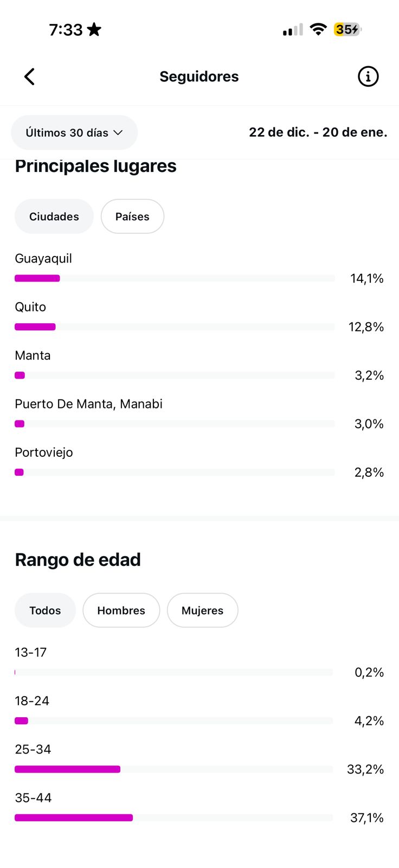Tap the Quito city row label

[x=30, y=307]
